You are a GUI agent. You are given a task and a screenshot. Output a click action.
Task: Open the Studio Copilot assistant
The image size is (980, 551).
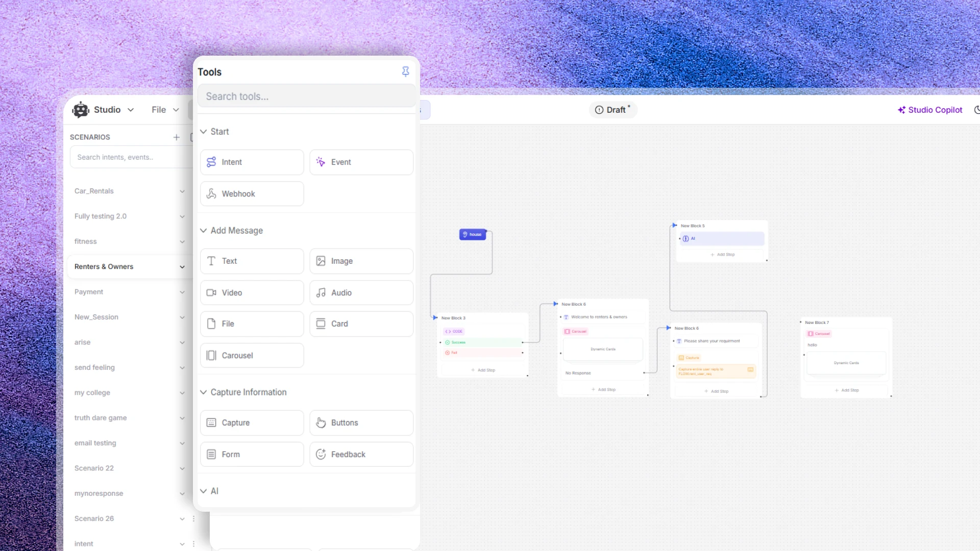[929, 110]
